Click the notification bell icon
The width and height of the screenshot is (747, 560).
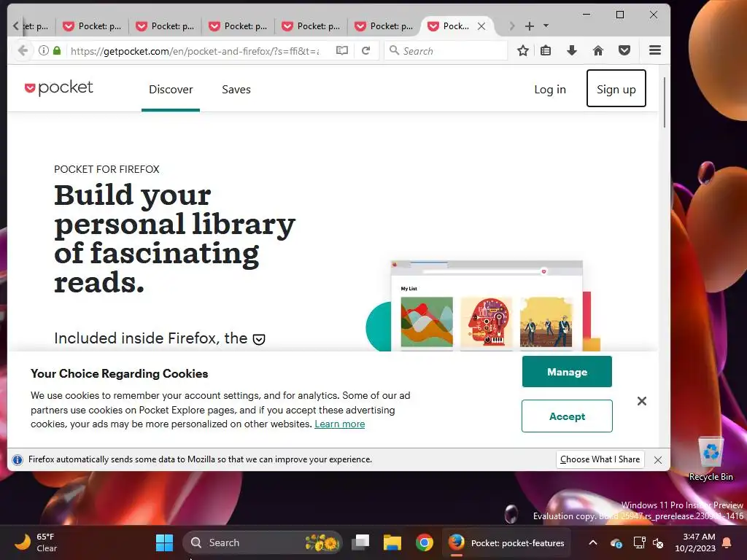point(727,542)
